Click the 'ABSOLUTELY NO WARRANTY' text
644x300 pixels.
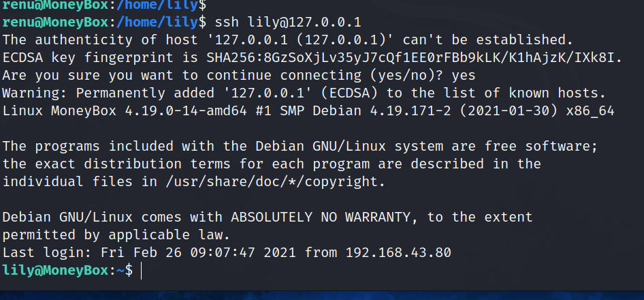[320, 217]
